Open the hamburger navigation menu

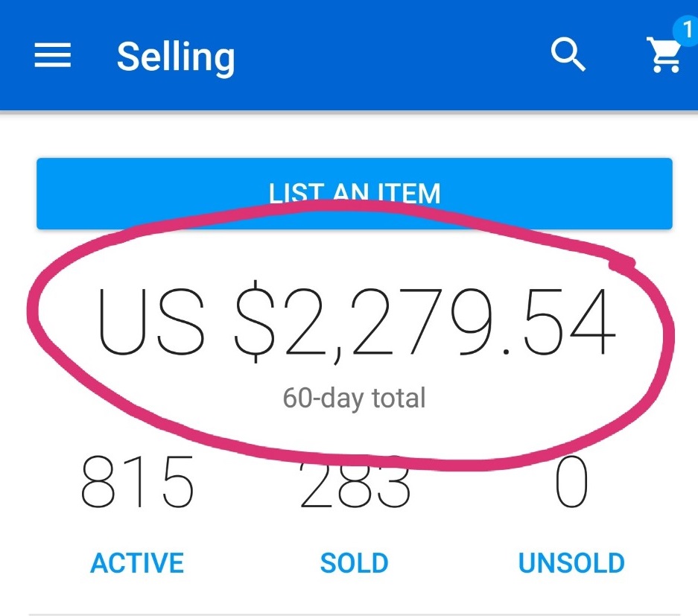tap(52, 56)
